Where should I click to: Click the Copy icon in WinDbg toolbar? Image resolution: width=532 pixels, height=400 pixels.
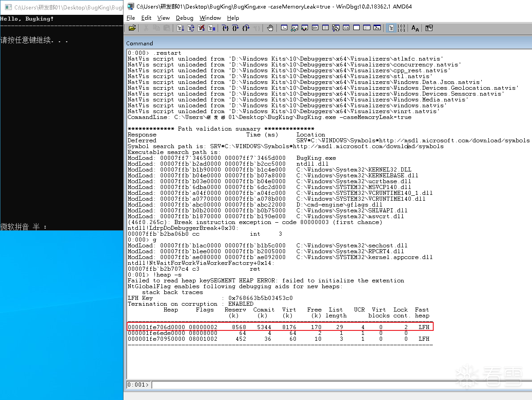[156, 28]
